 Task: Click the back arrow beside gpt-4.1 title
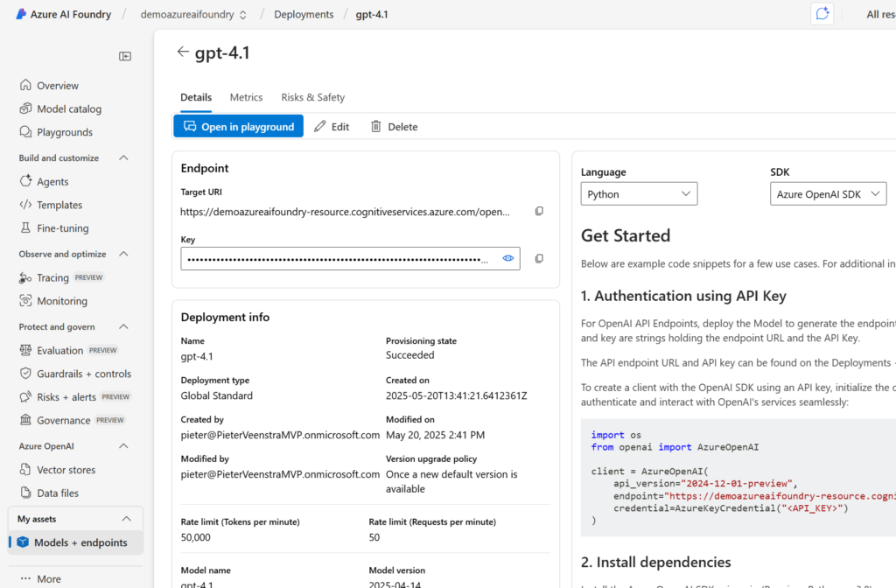pos(183,52)
